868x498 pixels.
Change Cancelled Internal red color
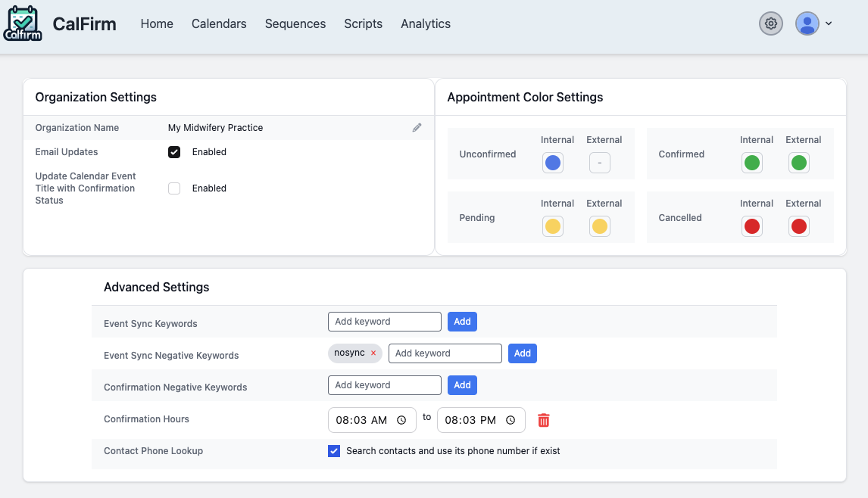pos(752,226)
